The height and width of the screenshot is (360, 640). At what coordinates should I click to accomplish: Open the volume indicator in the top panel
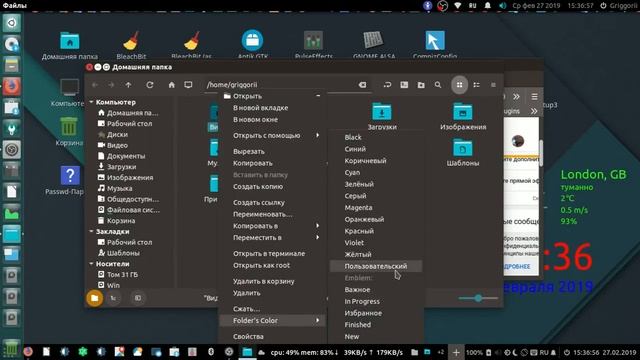click(502, 6)
